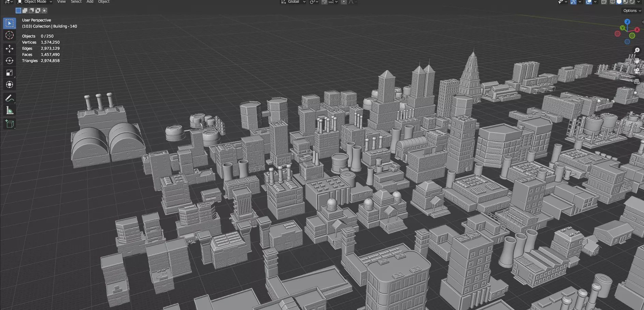This screenshot has width=644, height=310.
Task: Expand gizmo options dropdown arrow
Action: pyautogui.click(x=580, y=2)
